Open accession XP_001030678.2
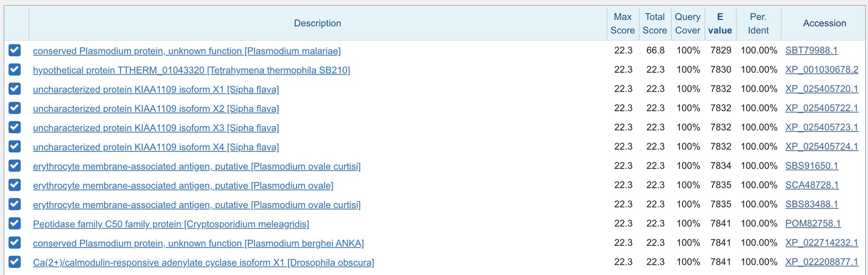868x275 pixels. (x=822, y=69)
